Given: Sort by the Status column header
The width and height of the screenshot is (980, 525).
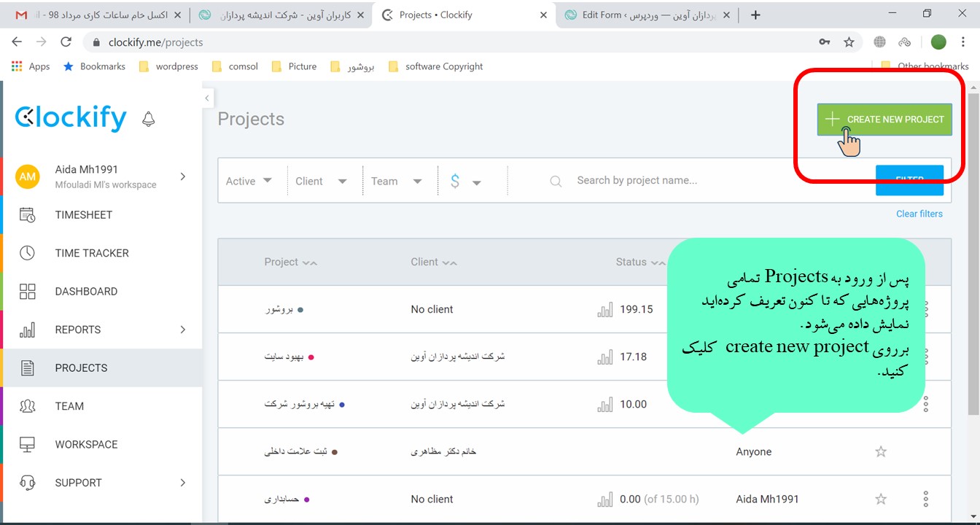Looking at the screenshot, I should tap(640, 262).
